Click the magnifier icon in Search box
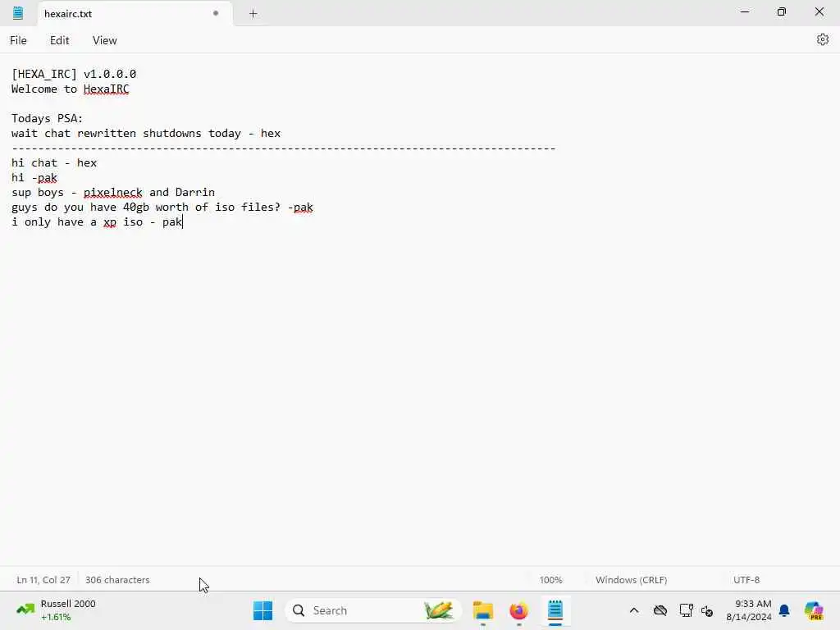 click(299, 610)
